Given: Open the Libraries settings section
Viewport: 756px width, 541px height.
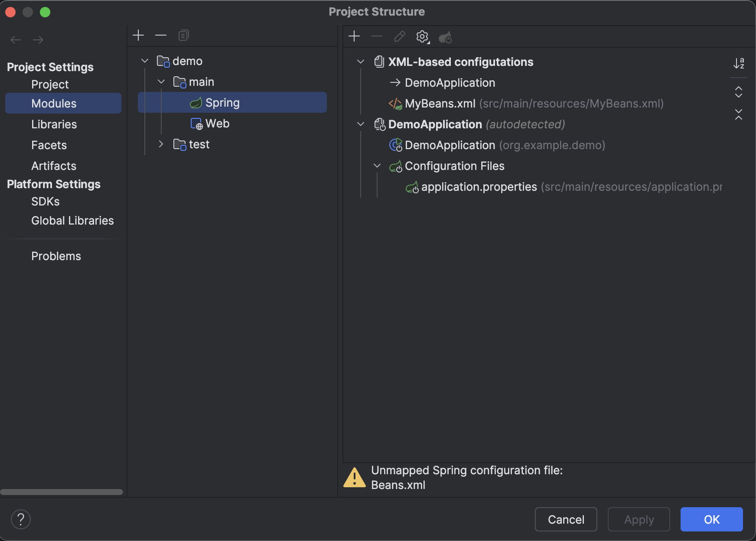Looking at the screenshot, I should 54,124.
